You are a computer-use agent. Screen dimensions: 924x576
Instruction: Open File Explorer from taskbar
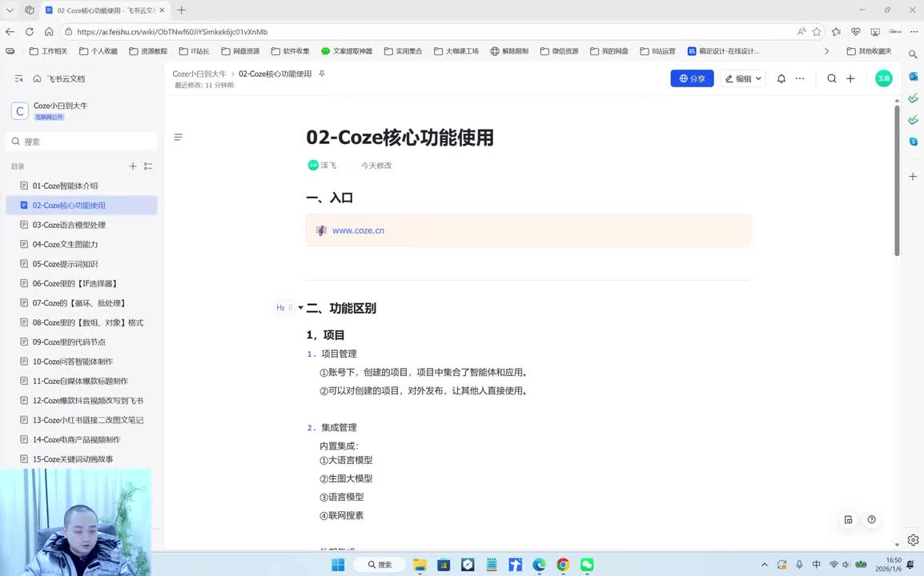pyautogui.click(x=420, y=565)
